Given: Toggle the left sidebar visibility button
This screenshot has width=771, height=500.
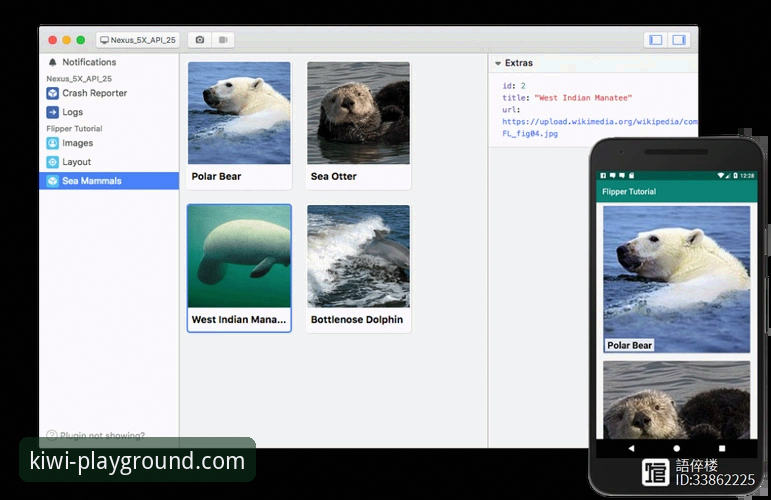Looking at the screenshot, I should tap(656, 40).
